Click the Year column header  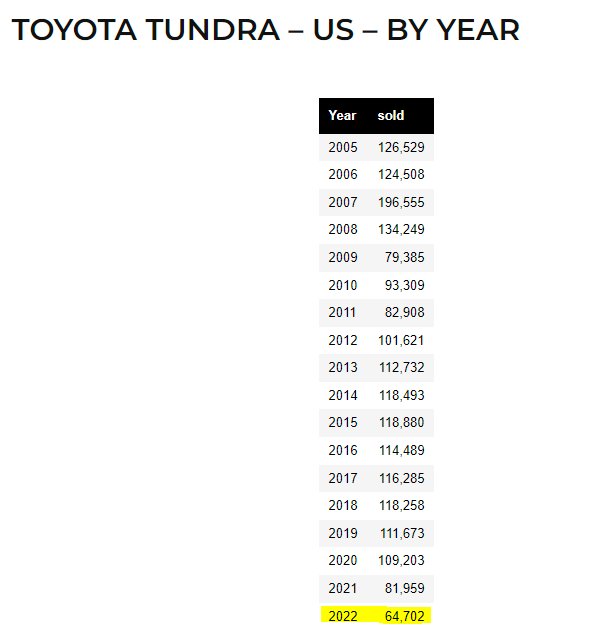(342, 116)
